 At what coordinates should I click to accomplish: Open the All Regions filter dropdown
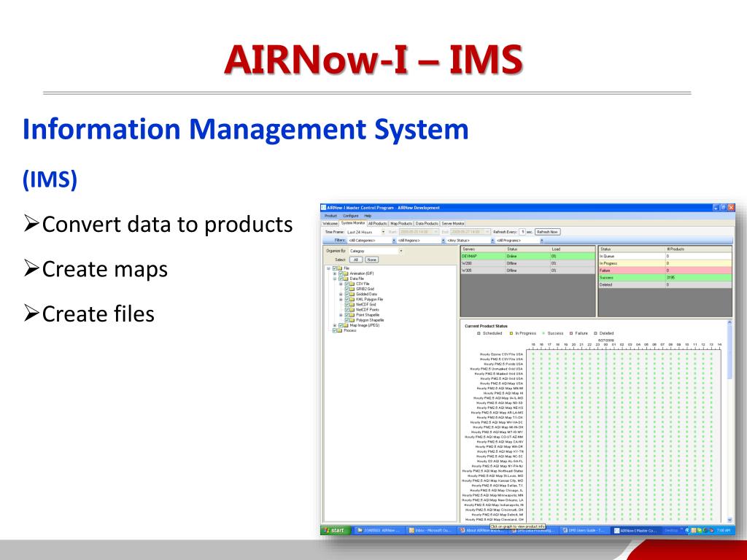[x=421, y=241]
